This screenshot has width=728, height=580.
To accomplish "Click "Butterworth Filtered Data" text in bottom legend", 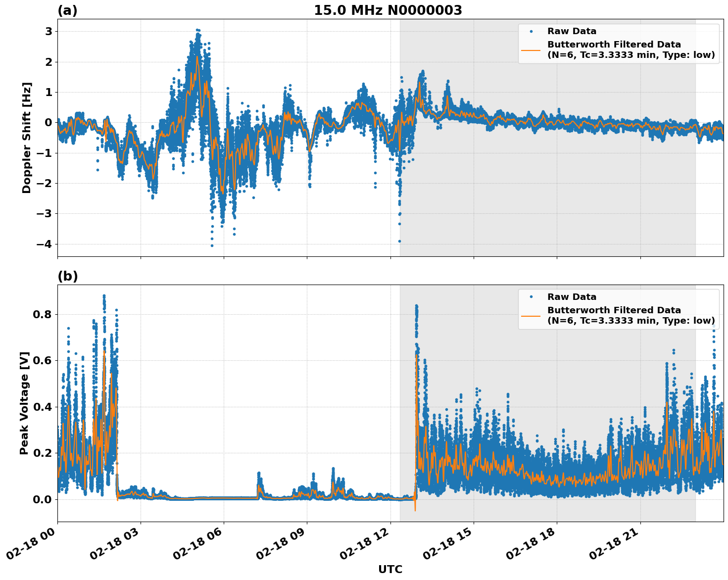I will (614, 310).
